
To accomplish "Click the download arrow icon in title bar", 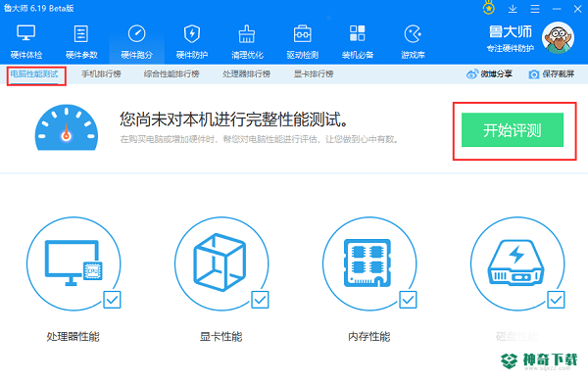I will [513, 9].
